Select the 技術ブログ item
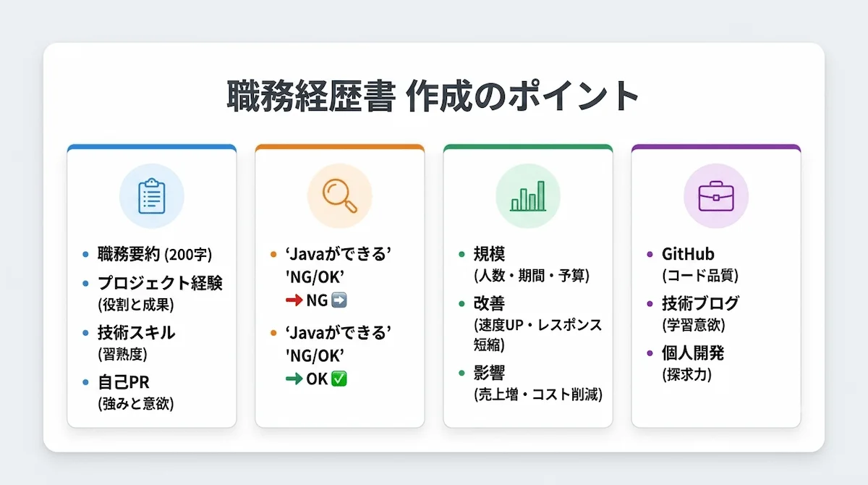The width and height of the screenshot is (868, 485). pyautogui.click(x=700, y=303)
